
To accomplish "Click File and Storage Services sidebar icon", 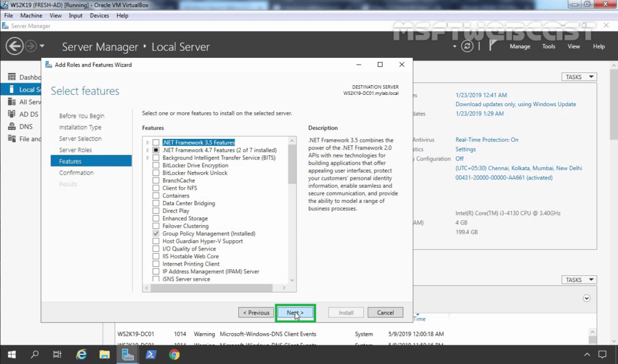I will tap(12, 139).
